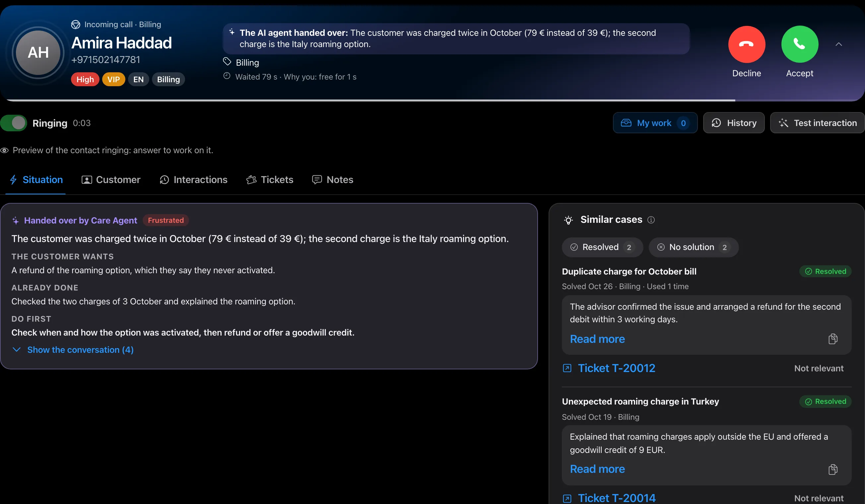Viewport: 865px width, 504px height.
Task: Click the VIP badge
Action: coord(114,80)
